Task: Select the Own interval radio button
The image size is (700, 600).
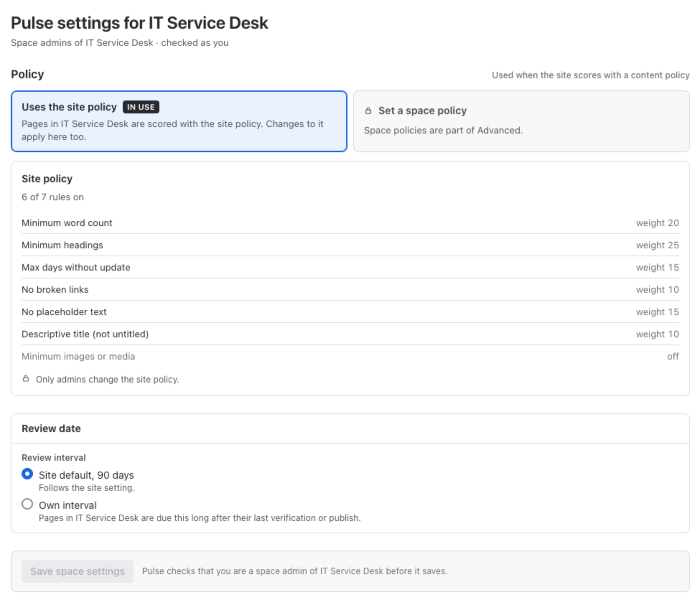Action: tap(27, 504)
